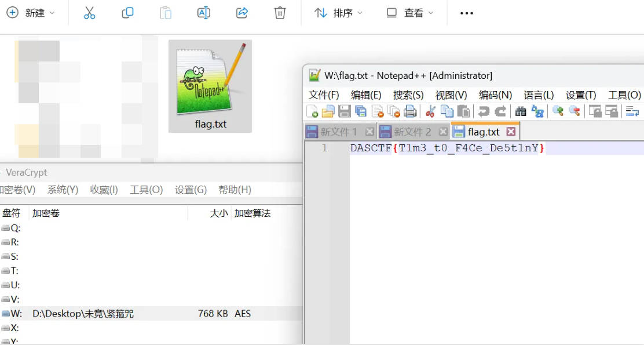Select the flag.txt file thumbnail in Explorer
This screenshot has width=644, height=345.
210,86
